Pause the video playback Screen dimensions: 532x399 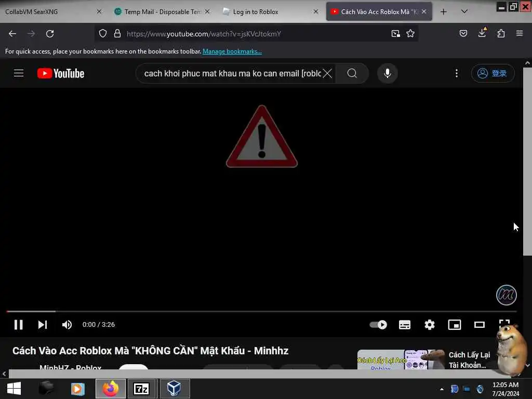19,325
